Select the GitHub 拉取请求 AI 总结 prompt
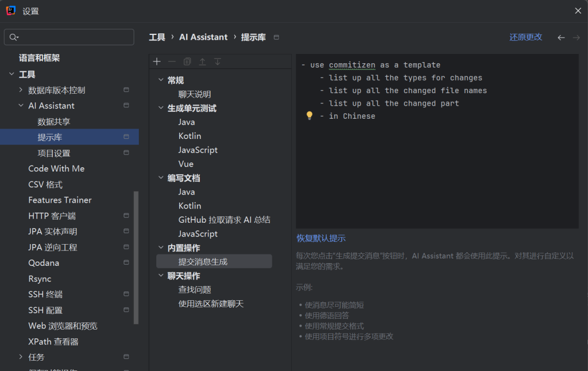The width and height of the screenshot is (588, 371). [224, 220]
